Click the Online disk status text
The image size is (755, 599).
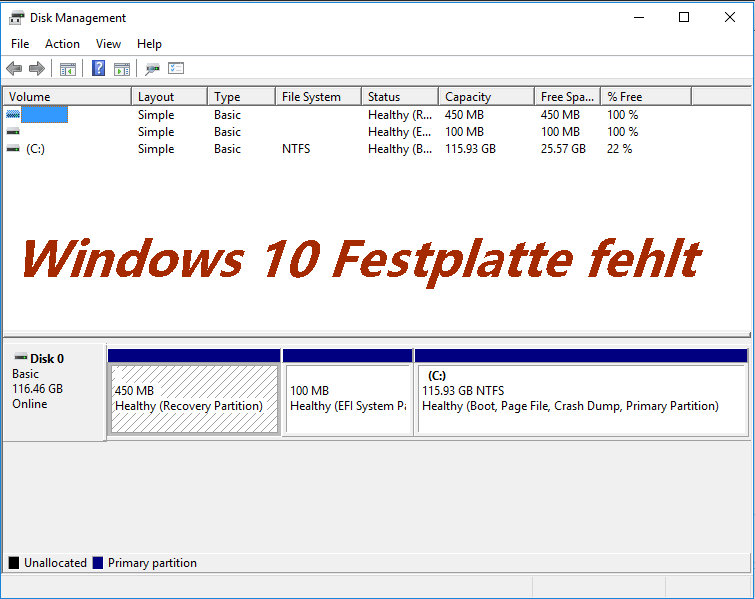tap(30, 404)
